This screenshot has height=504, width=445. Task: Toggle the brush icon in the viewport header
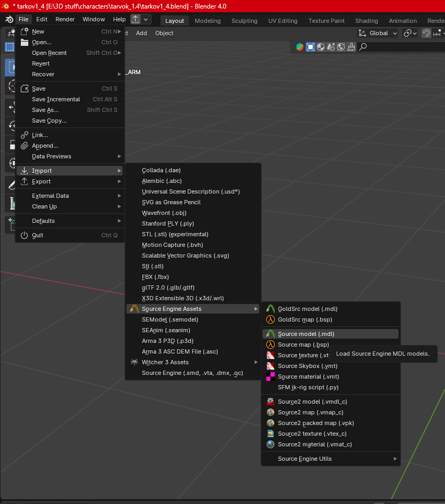pyautogui.click(x=351, y=47)
